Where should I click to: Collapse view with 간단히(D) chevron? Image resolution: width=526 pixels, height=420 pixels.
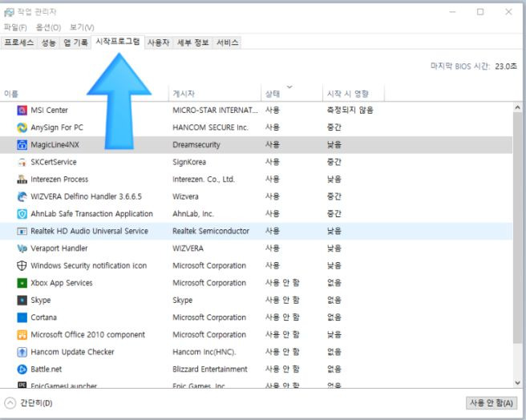pos(10,403)
